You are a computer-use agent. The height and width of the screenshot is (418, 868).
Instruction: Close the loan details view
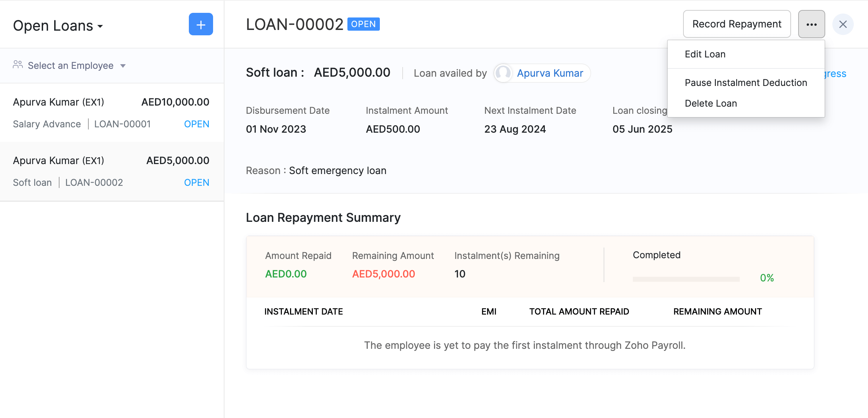pyautogui.click(x=843, y=24)
